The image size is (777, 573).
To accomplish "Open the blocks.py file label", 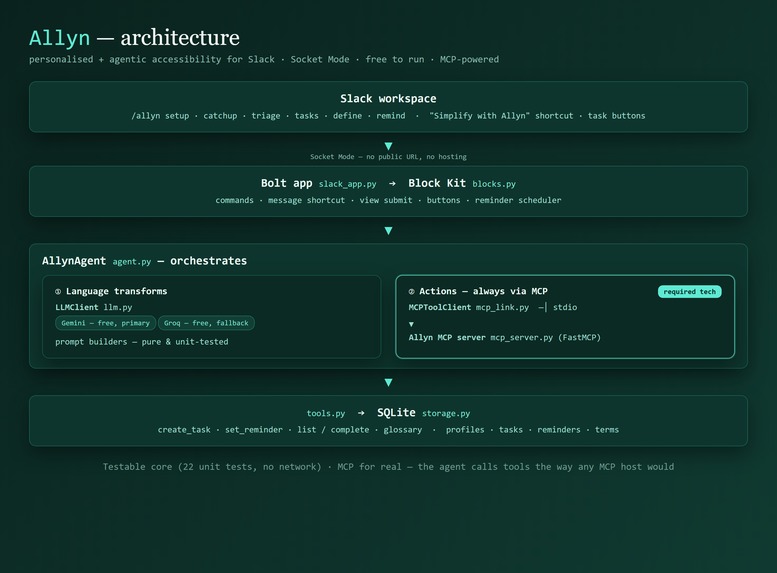I will (494, 184).
